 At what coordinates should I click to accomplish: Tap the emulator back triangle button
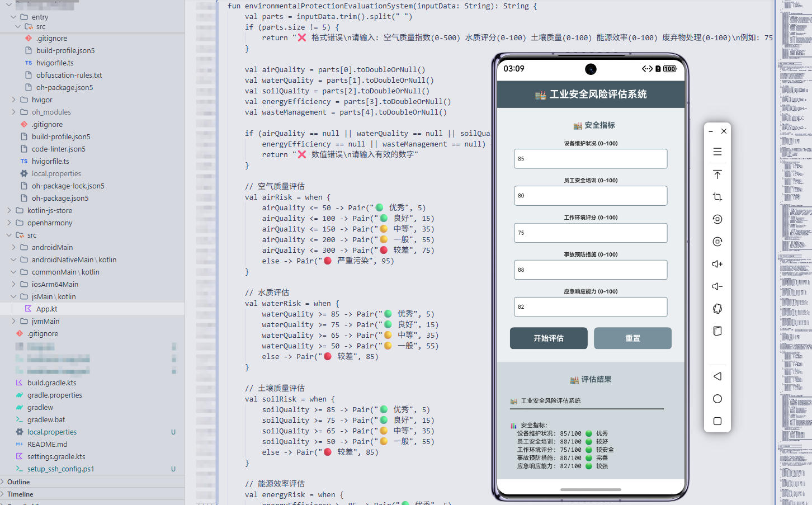coord(717,376)
